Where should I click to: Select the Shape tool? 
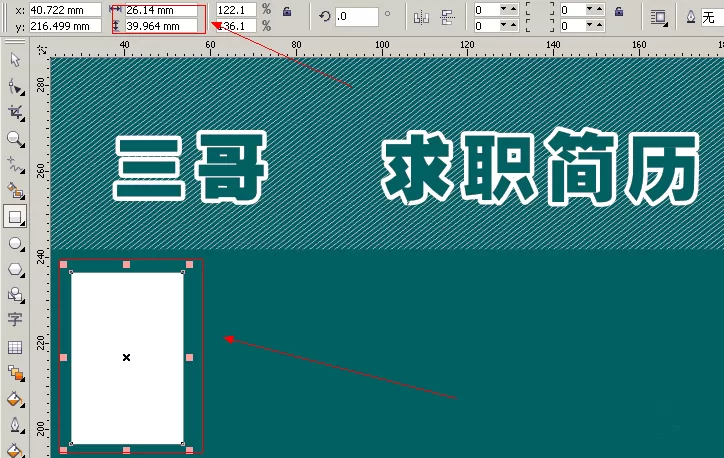point(15,86)
